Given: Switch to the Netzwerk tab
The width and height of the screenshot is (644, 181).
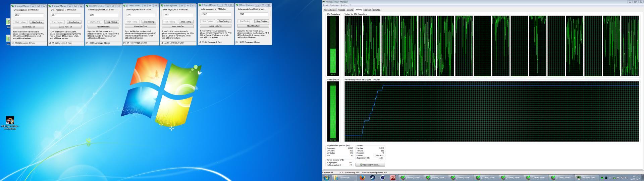Looking at the screenshot, I should click(368, 10).
